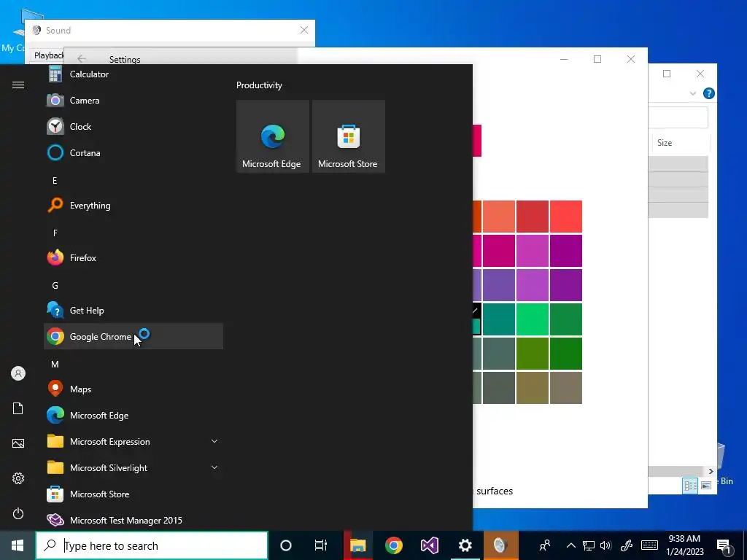Show hidden tray icons chevron

pos(570,545)
